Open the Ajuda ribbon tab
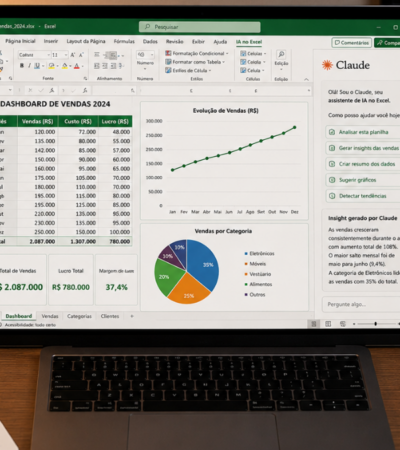The height and width of the screenshot is (450, 400). (220, 42)
